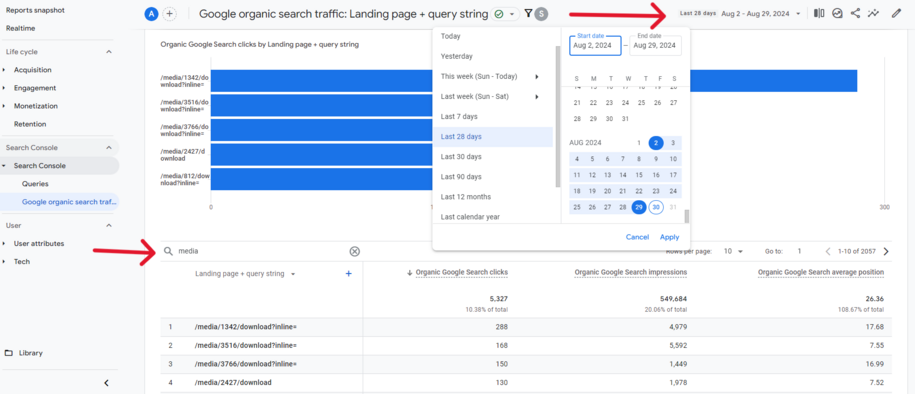Image resolution: width=915 pixels, height=394 pixels.
Task: Click the End date field
Action: (x=655, y=46)
